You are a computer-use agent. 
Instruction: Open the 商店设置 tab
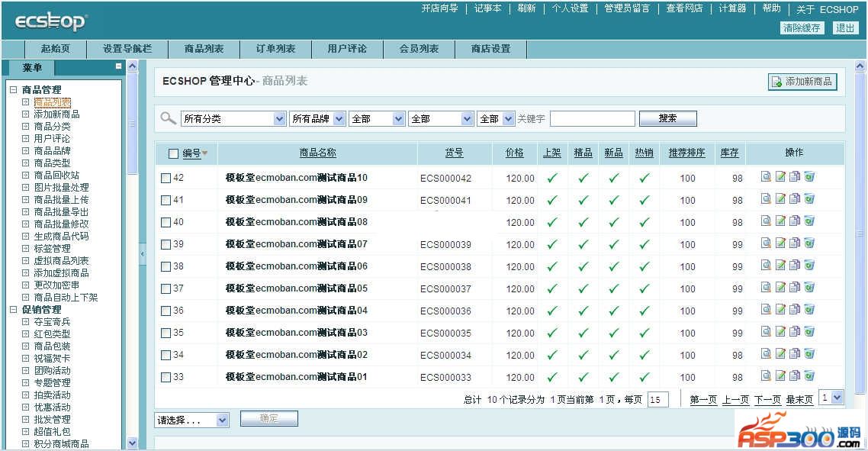(x=490, y=49)
